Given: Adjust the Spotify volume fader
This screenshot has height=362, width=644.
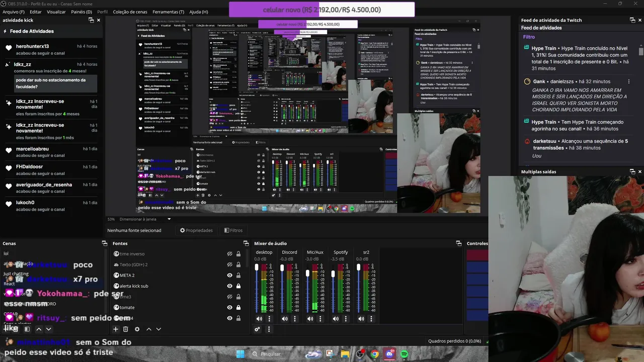Looking at the screenshot, I should pyautogui.click(x=333, y=274).
